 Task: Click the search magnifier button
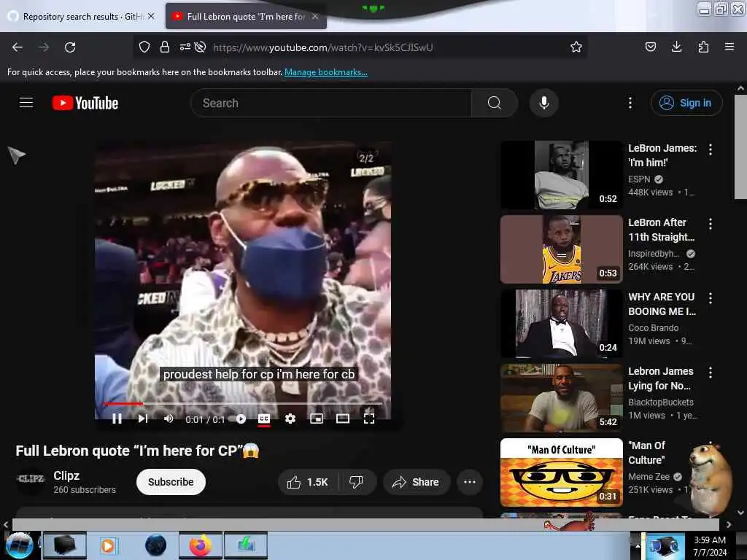[495, 103]
